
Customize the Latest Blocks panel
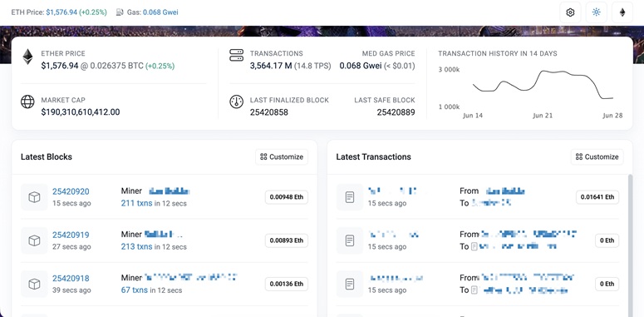pyautogui.click(x=282, y=156)
